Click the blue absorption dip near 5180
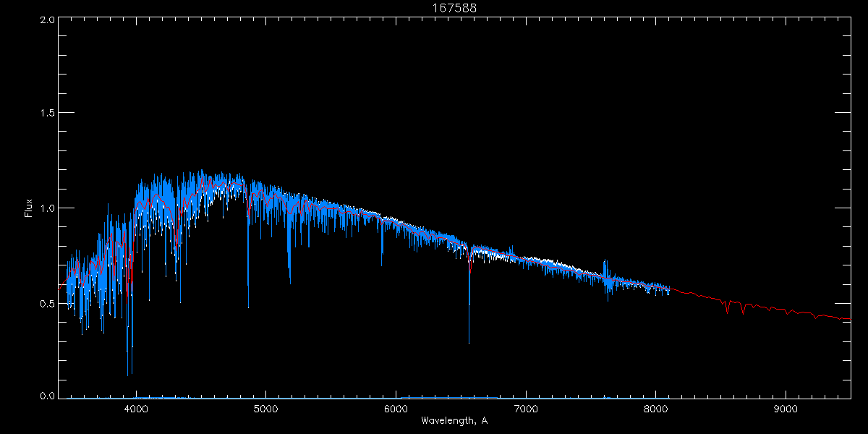The width and height of the screenshot is (868, 434). 289,281
